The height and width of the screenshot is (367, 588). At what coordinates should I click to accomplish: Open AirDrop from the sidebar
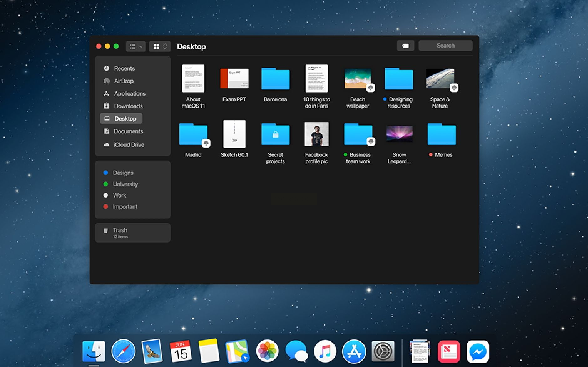(x=124, y=81)
